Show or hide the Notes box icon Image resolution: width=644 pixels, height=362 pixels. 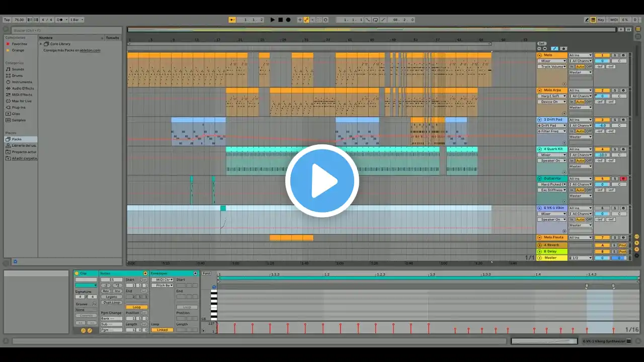84,330
